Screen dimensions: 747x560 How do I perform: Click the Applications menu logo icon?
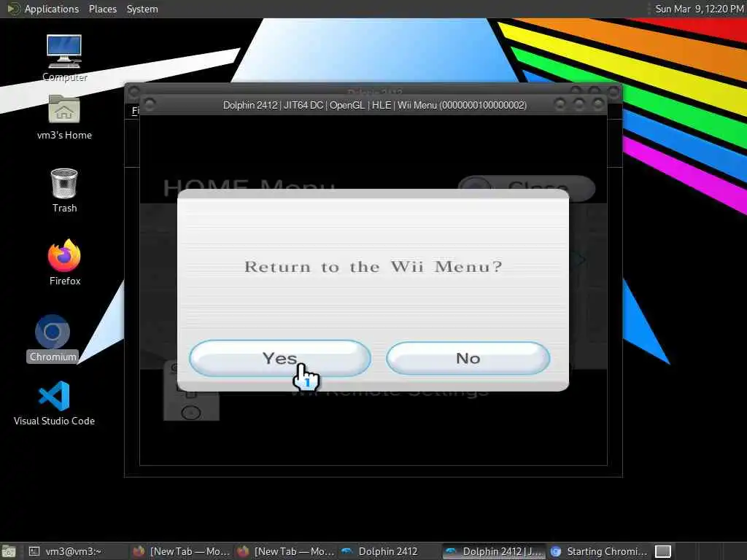[x=13, y=9]
